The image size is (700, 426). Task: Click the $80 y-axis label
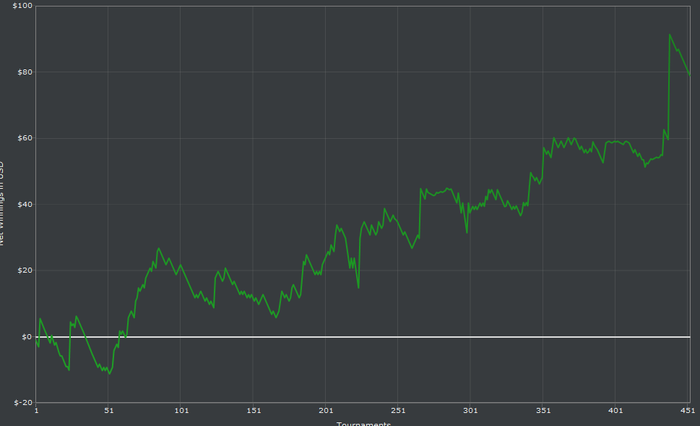tap(25, 72)
